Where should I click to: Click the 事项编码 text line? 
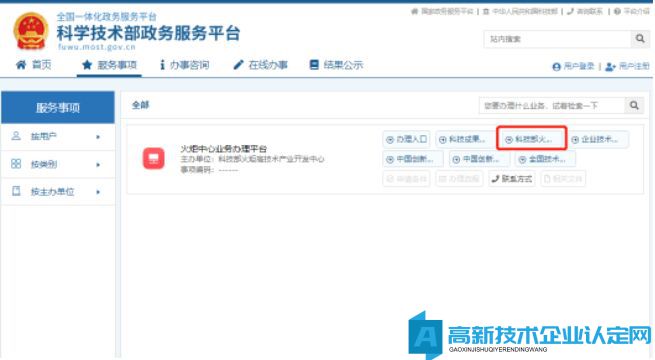click(x=209, y=170)
